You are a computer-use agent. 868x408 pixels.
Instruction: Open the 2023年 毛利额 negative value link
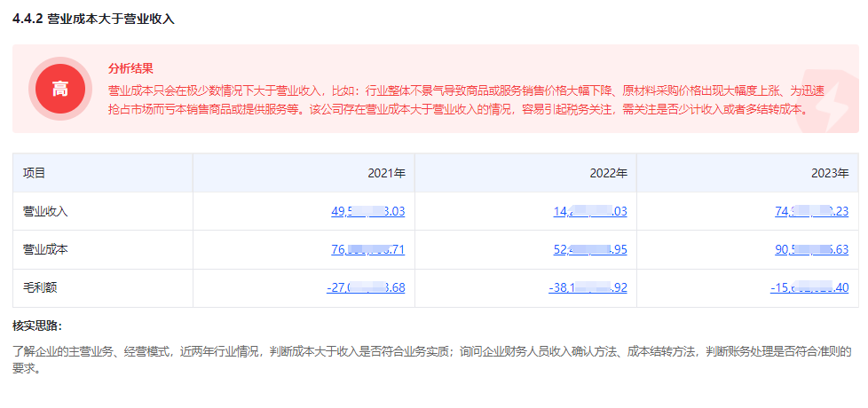pos(809,287)
